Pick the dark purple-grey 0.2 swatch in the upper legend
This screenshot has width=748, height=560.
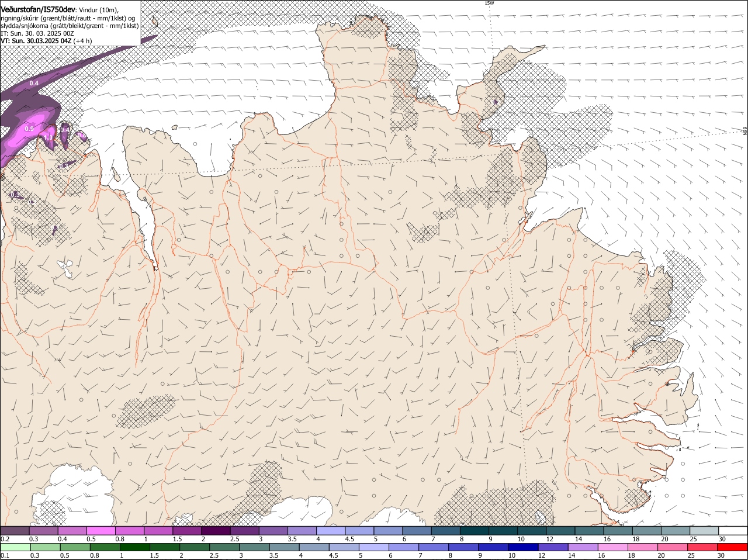pos(15,530)
